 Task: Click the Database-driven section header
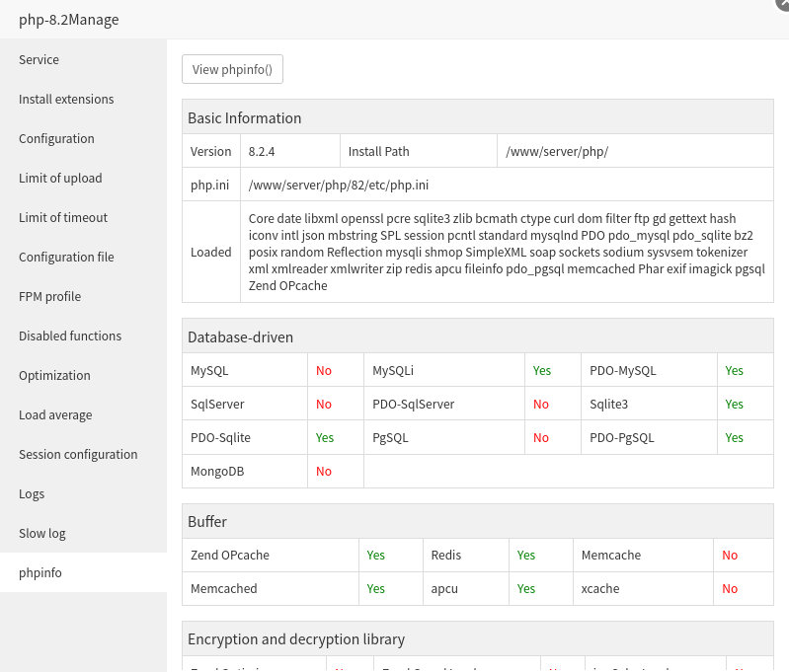point(241,337)
